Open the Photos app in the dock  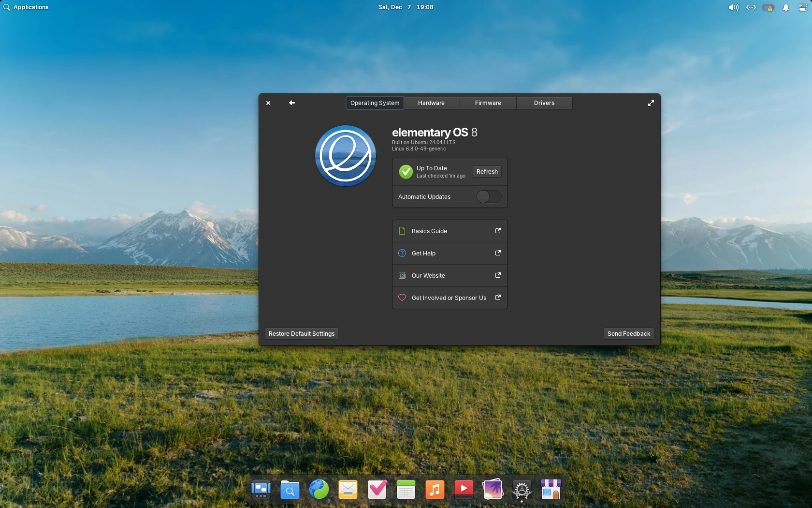coord(493,490)
